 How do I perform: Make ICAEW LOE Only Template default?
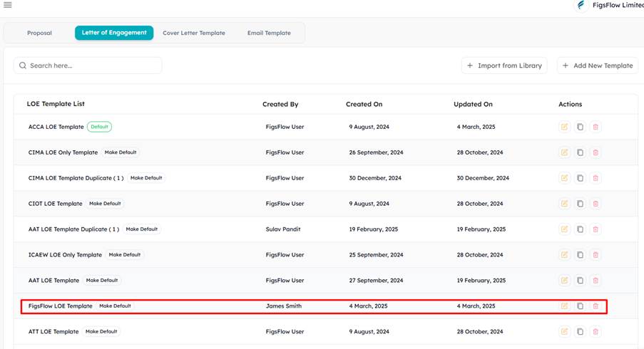125,255
